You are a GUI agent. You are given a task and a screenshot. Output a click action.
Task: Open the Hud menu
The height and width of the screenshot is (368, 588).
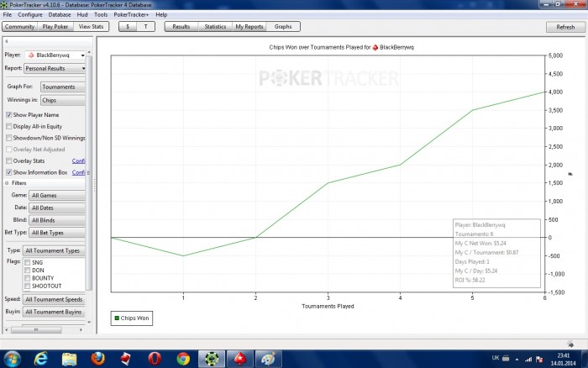pyautogui.click(x=82, y=14)
